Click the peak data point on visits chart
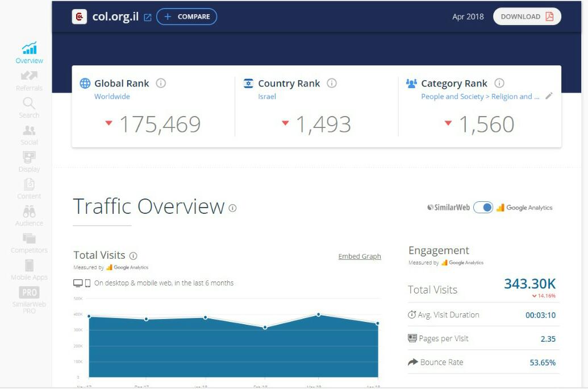The height and width of the screenshot is (389, 588). click(x=318, y=314)
